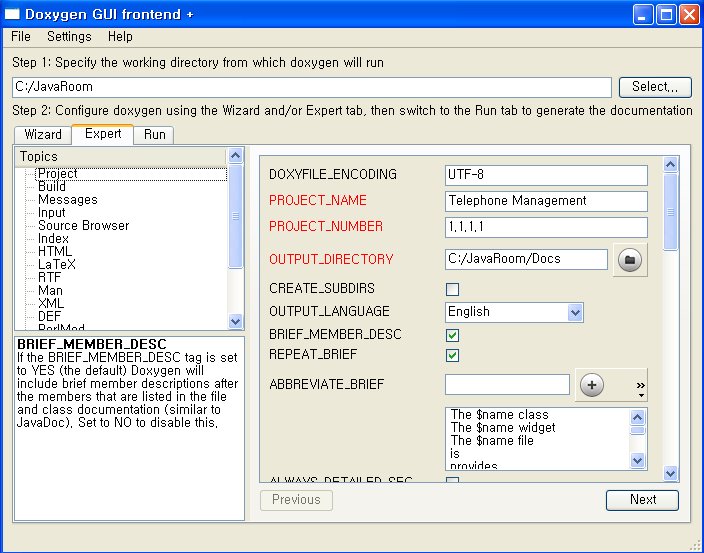Select LaTeX topic in tree
The height and width of the screenshot is (553, 704).
pos(57,264)
